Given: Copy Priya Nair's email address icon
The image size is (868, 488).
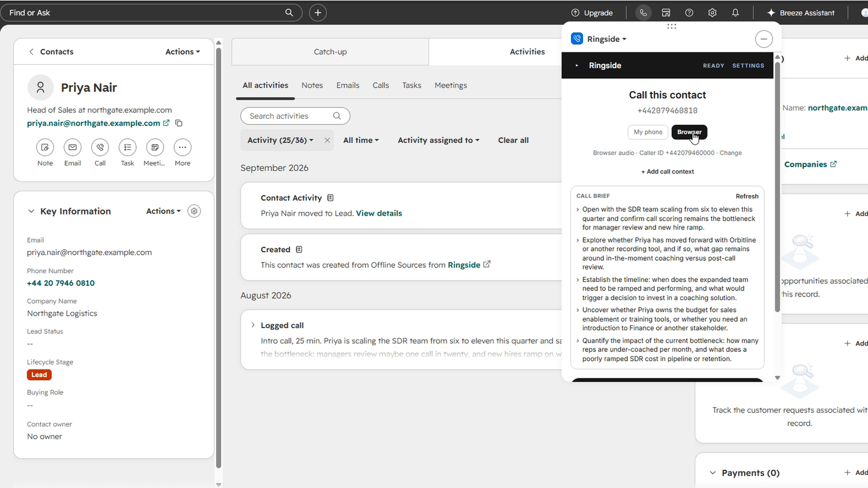Looking at the screenshot, I should click(178, 123).
